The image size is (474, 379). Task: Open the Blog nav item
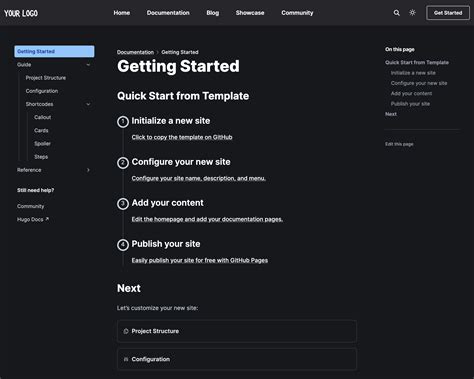click(213, 13)
